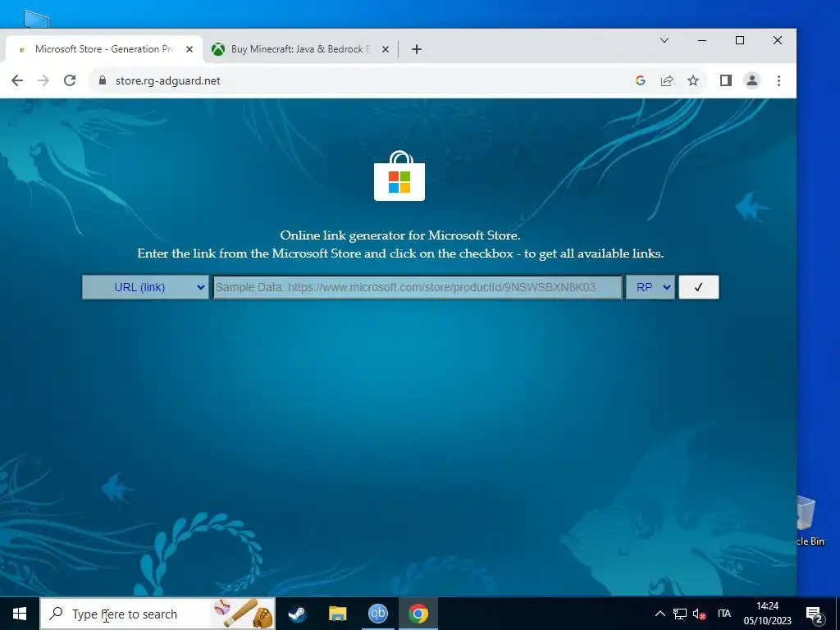
Task: Open the Google icon in address bar
Action: click(640, 80)
